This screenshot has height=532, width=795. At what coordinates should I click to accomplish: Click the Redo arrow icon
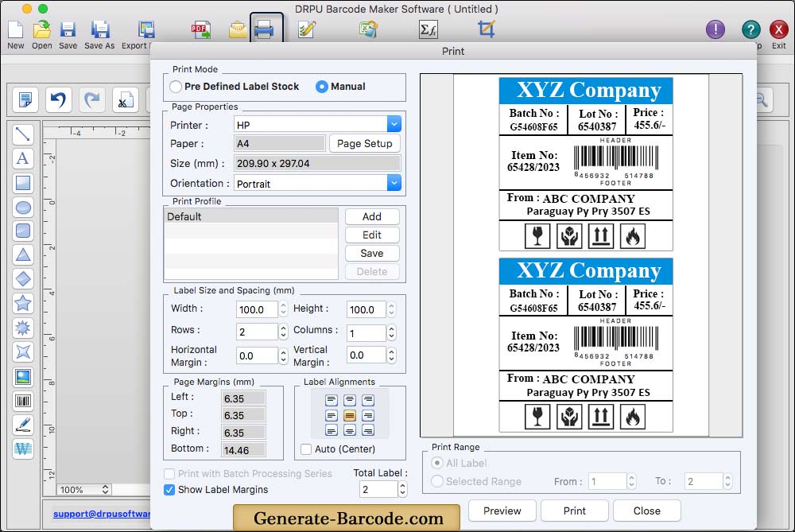(x=91, y=99)
